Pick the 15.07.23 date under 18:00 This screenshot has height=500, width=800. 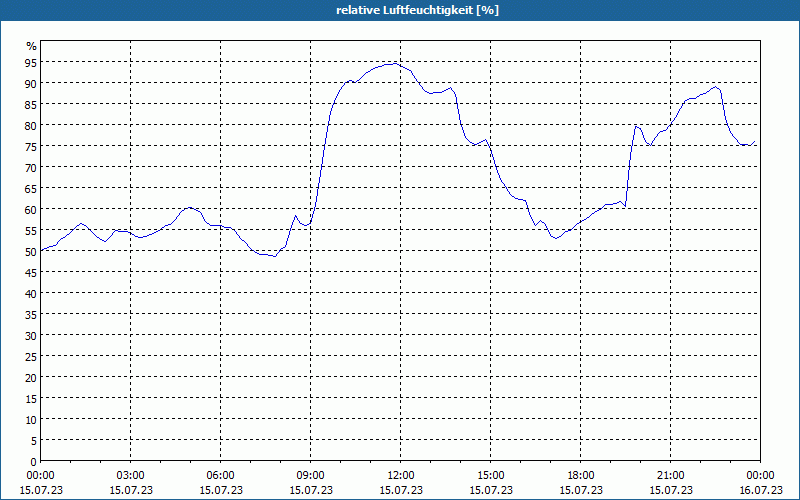pyautogui.click(x=581, y=490)
